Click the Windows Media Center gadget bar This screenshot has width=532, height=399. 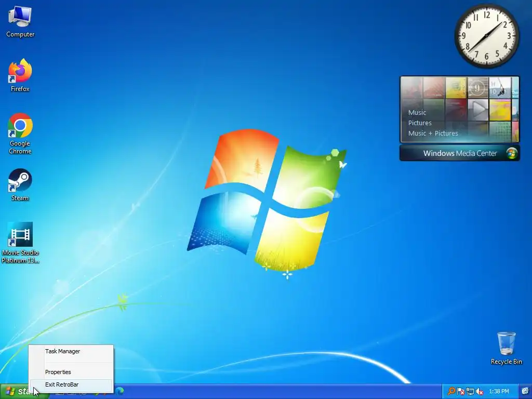coord(459,153)
